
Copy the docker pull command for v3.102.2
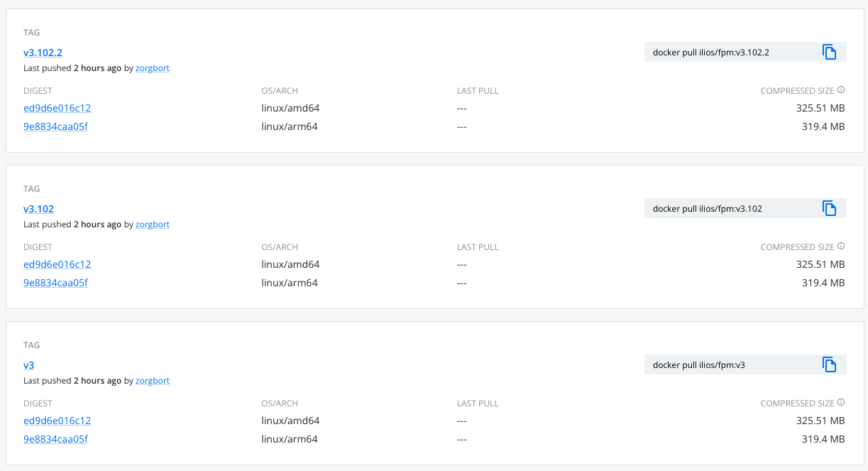click(829, 52)
